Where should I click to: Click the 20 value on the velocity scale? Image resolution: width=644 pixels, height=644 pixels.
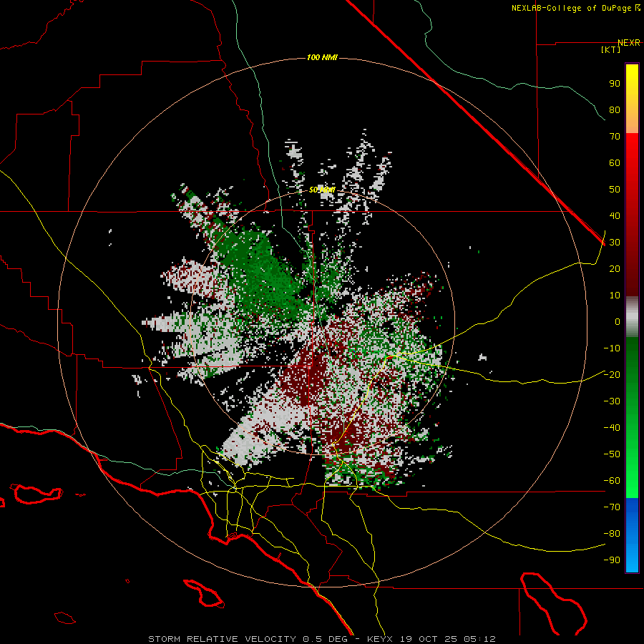pos(615,269)
